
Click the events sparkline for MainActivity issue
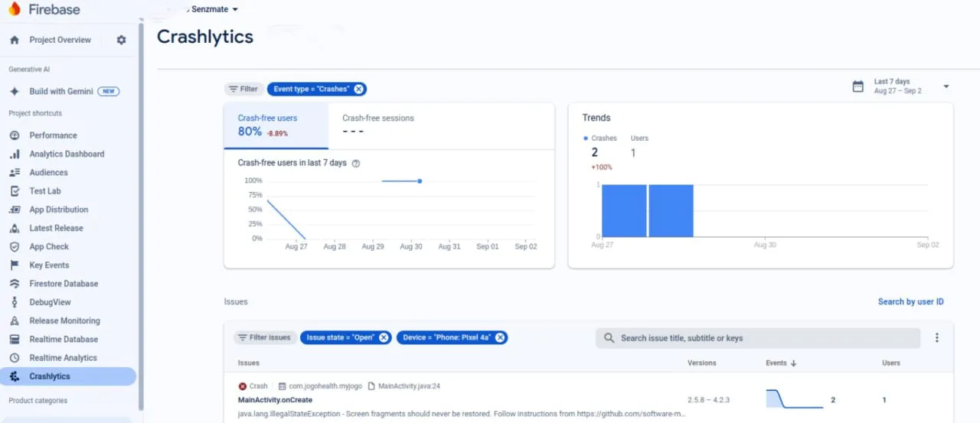(x=794, y=399)
